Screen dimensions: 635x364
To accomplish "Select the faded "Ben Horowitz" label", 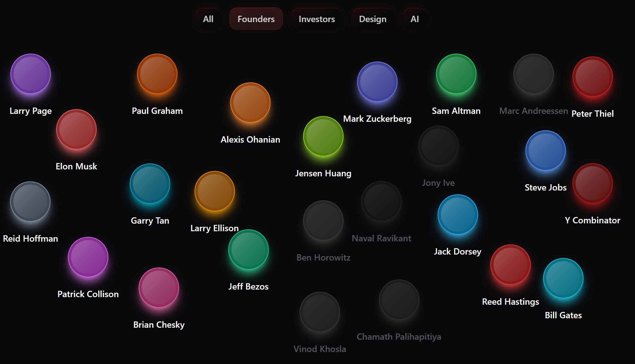I will [x=323, y=258].
